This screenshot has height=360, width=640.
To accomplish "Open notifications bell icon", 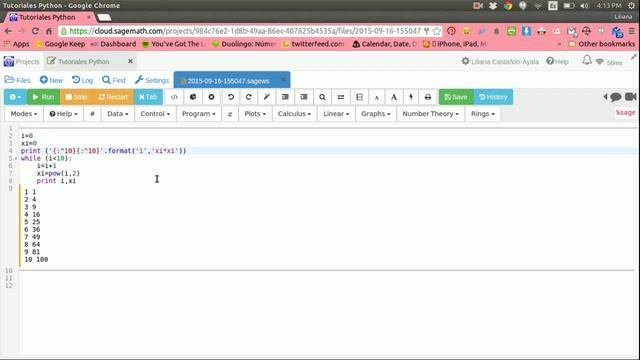I will click(x=587, y=60).
